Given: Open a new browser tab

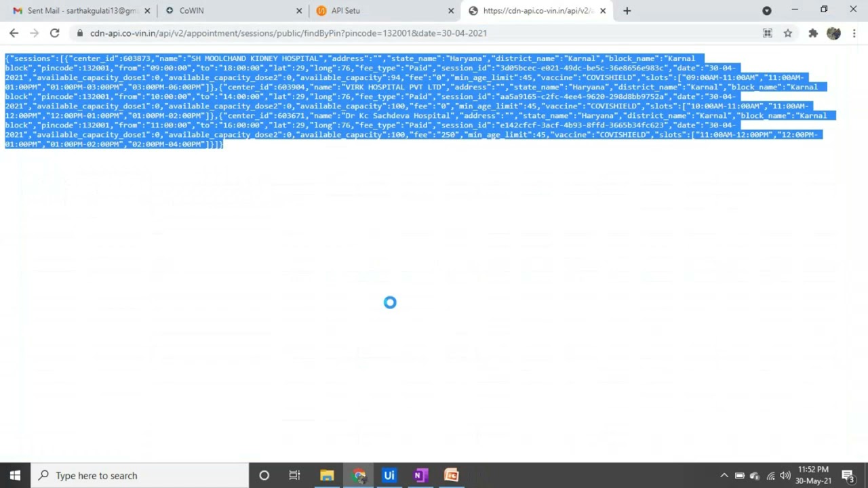Looking at the screenshot, I should click(627, 11).
